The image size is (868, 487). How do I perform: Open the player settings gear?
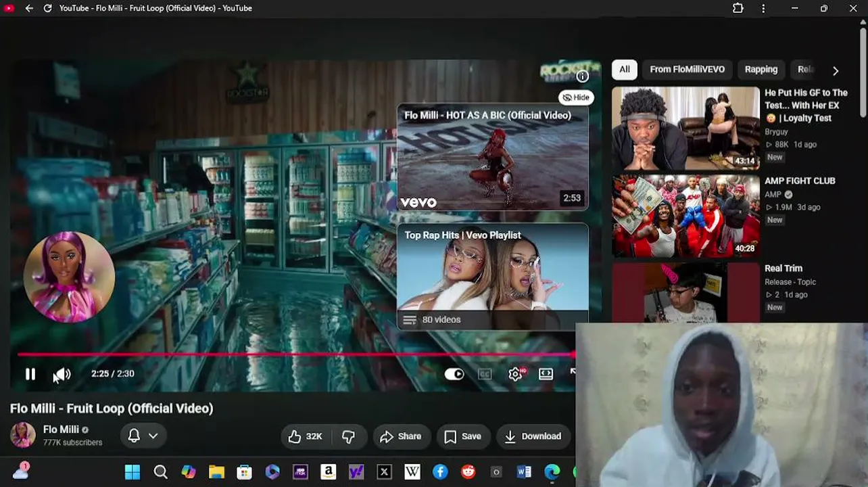click(515, 374)
